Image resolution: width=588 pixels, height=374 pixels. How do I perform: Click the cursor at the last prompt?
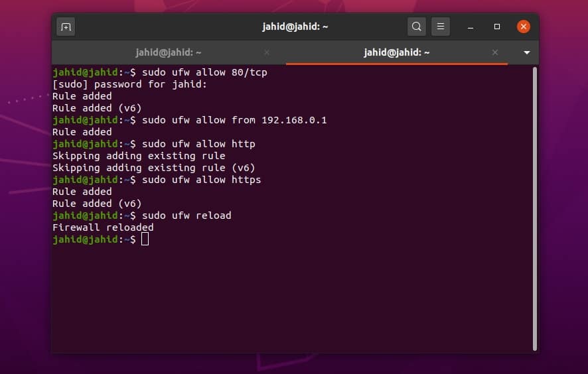click(145, 239)
